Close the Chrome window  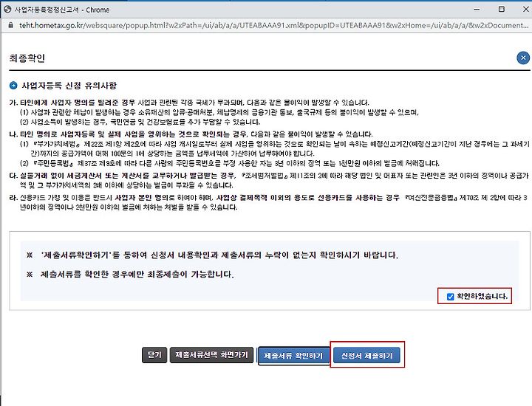click(x=525, y=9)
